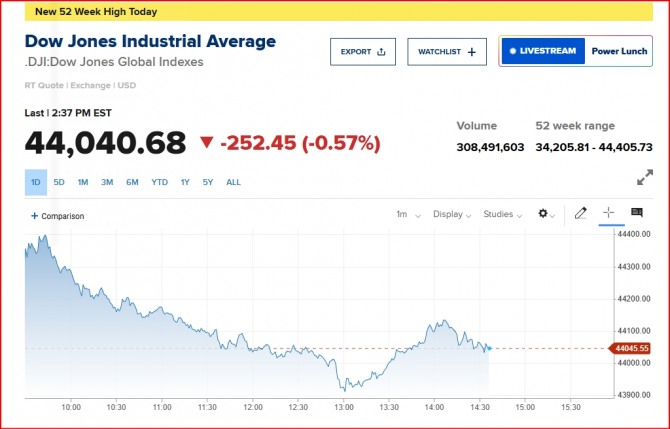Select the 5Y time range
Screen dimensions: 670x429
pos(208,183)
